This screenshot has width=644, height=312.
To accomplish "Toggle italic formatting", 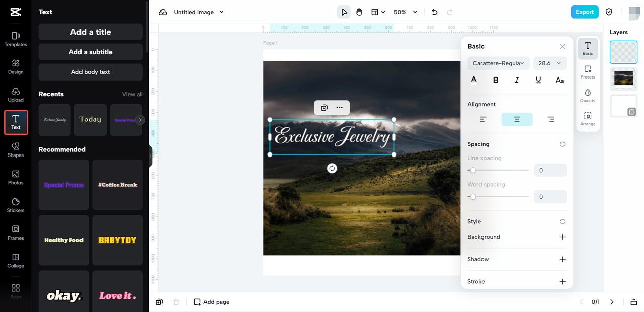I will (x=517, y=80).
